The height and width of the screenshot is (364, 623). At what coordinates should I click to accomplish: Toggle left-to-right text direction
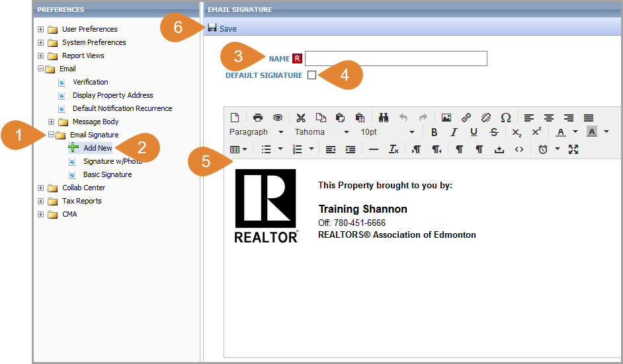(416, 149)
